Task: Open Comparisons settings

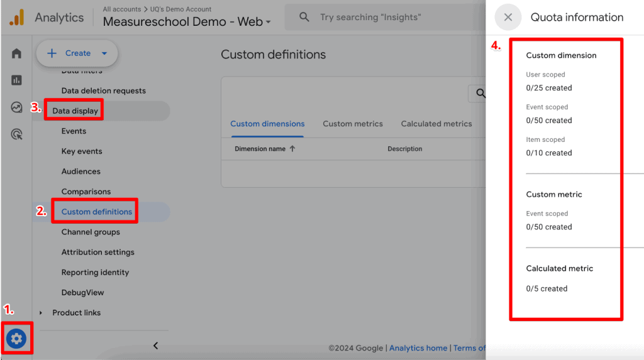Action: 86,191
